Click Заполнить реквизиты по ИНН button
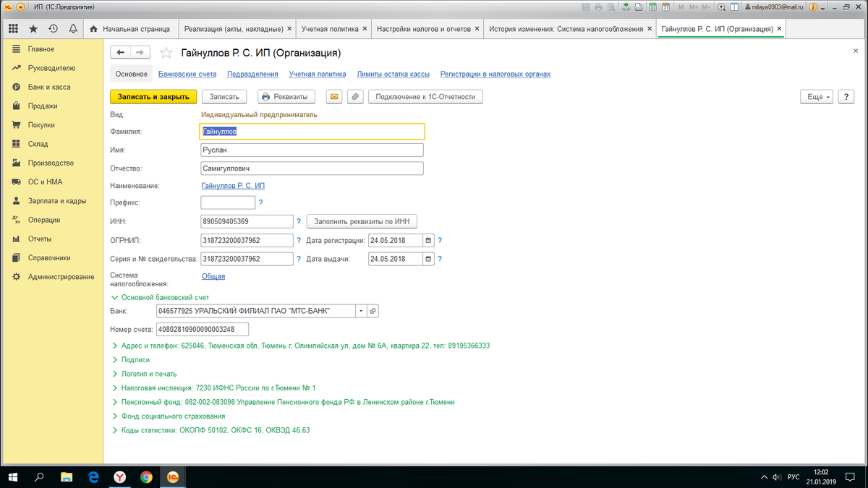This screenshot has height=488, width=868. click(x=362, y=221)
